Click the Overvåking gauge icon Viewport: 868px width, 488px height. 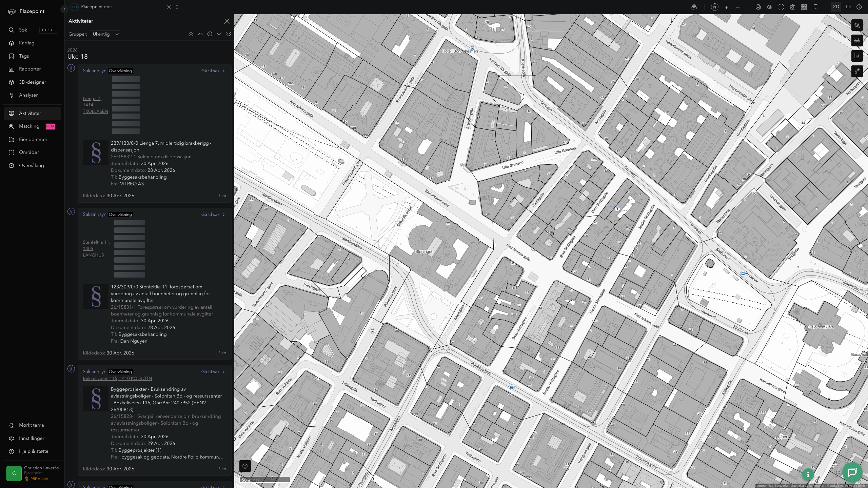[12, 165]
